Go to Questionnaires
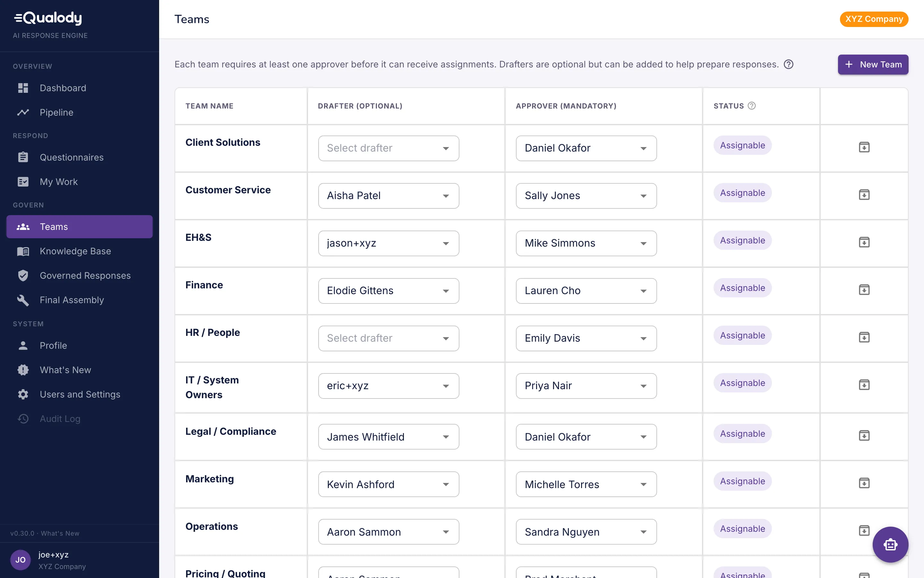 tap(80, 157)
